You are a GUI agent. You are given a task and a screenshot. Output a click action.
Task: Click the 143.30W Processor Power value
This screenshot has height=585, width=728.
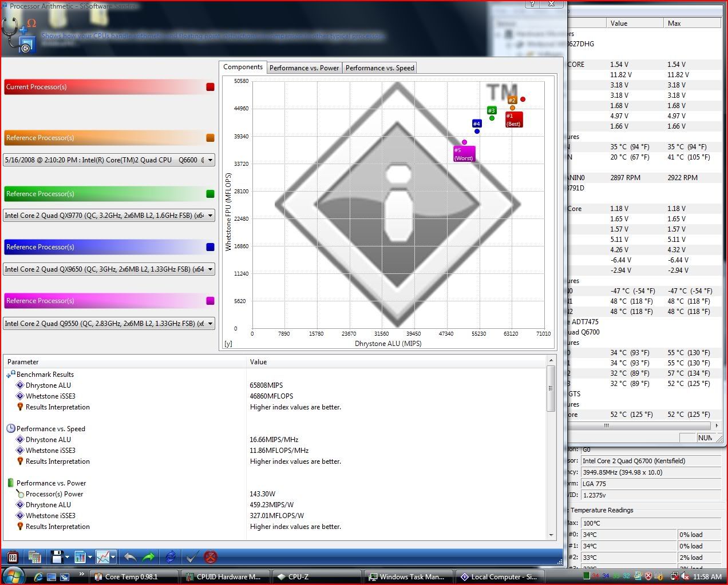(263, 494)
